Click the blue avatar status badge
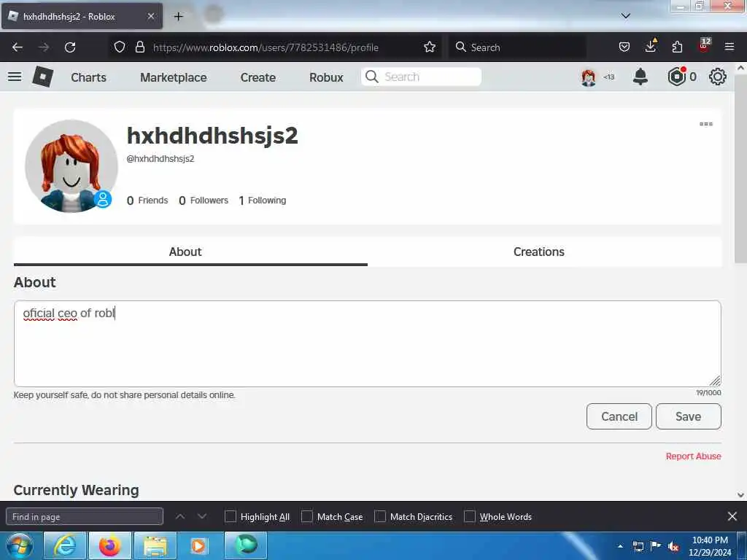This screenshot has height=560, width=747. (x=102, y=199)
